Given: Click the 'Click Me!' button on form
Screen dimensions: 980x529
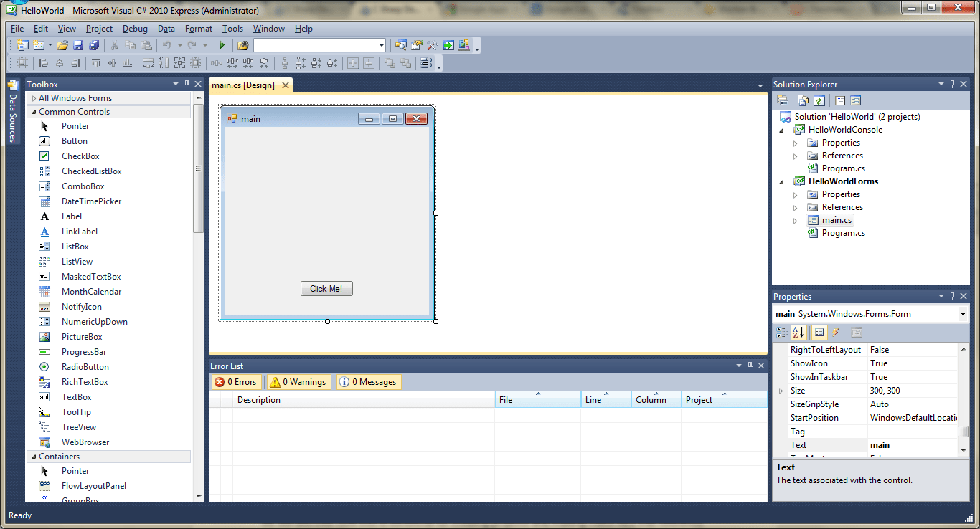Looking at the screenshot, I should 326,289.
